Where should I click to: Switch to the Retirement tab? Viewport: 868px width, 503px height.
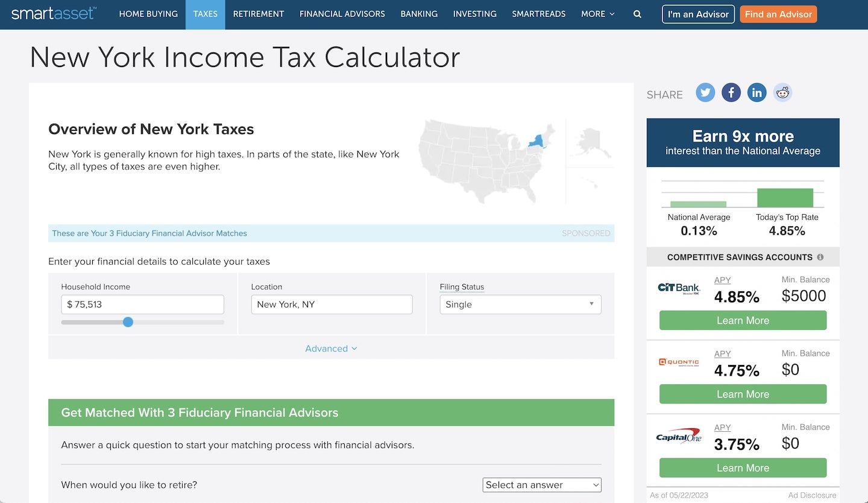(x=258, y=14)
